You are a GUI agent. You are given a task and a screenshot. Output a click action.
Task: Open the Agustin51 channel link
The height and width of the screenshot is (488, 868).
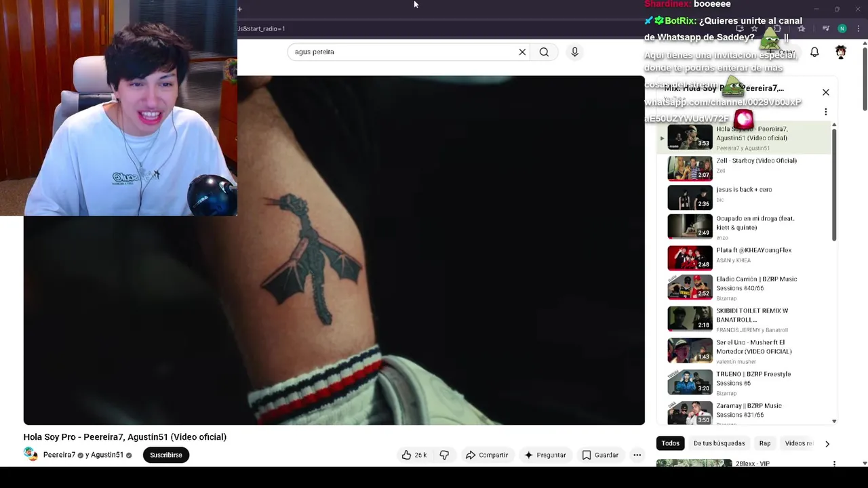pos(107,455)
